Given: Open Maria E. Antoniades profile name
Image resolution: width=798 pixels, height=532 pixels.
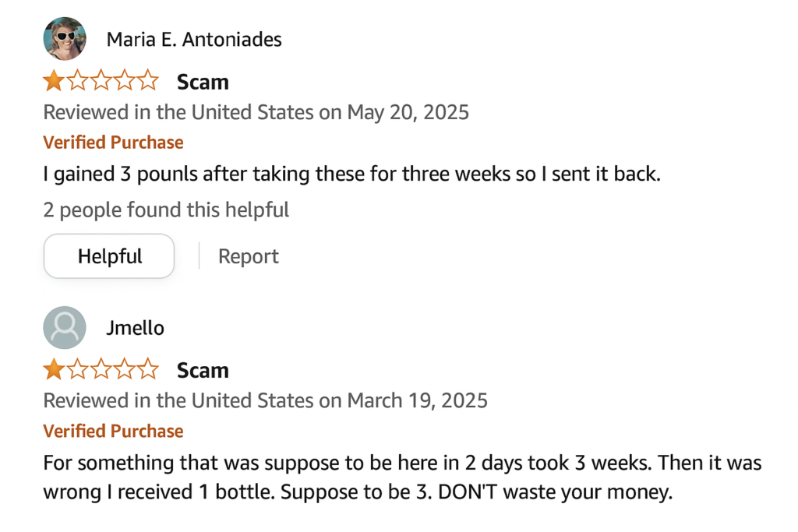Looking at the screenshot, I should point(194,40).
